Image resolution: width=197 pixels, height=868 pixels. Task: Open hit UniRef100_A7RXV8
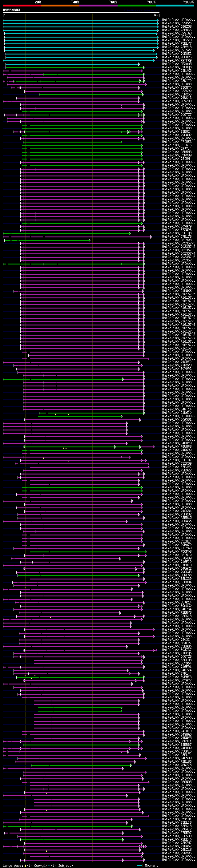177,365
